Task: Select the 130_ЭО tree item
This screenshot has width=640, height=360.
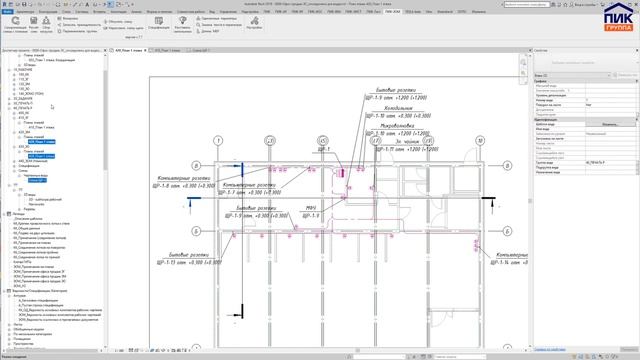Action: coord(24,89)
